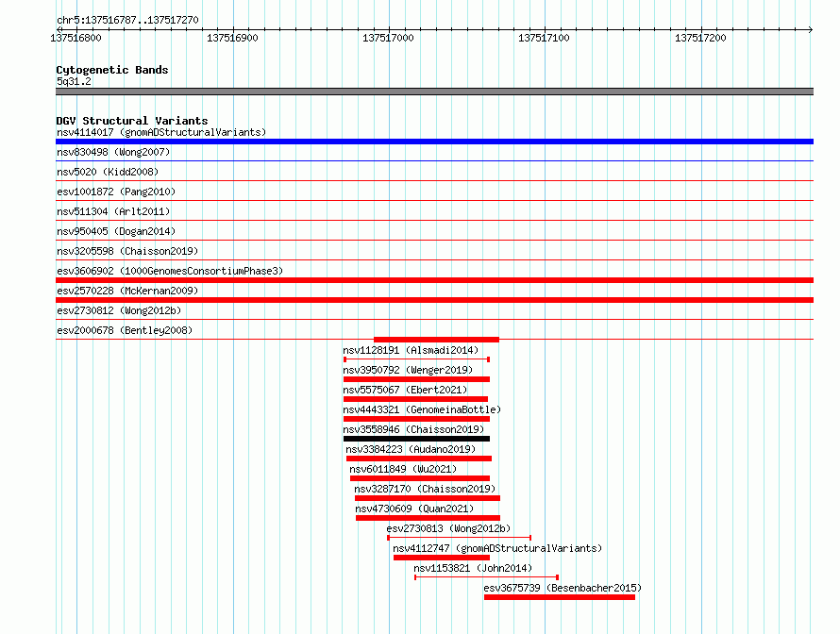The image size is (840, 634).
Task: Click the 5q31.2 band label
Action: point(74,81)
